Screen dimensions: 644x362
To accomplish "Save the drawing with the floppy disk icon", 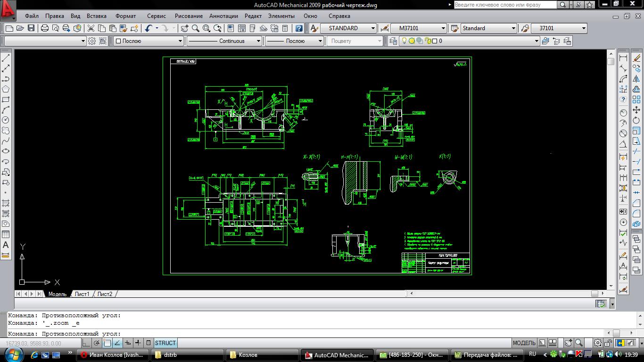I will click(x=31, y=28).
